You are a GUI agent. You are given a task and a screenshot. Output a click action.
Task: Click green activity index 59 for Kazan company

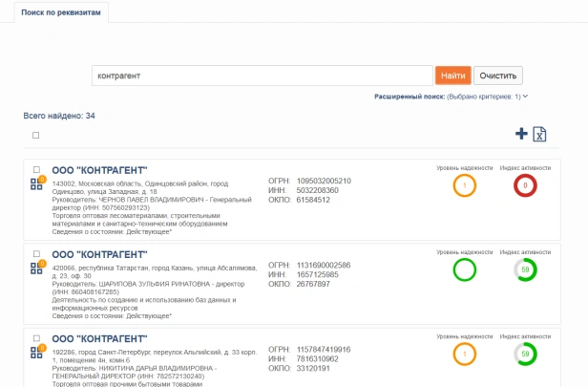pyautogui.click(x=525, y=269)
